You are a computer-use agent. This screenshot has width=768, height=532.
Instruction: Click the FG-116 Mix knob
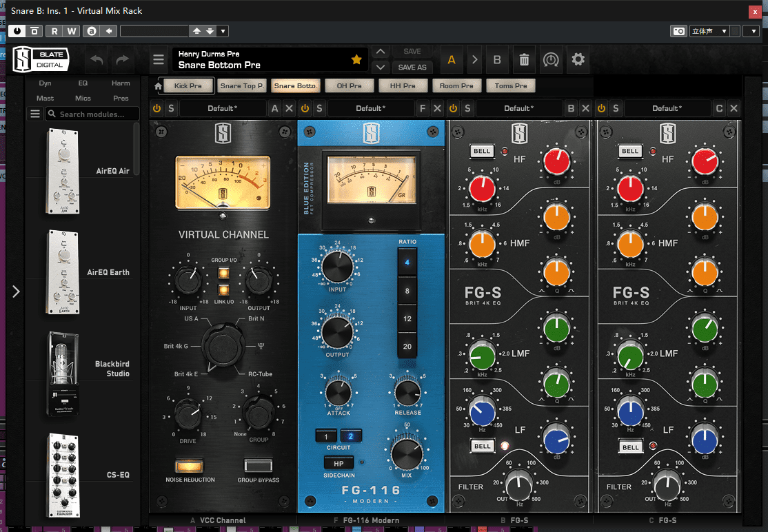(x=407, y=453)
